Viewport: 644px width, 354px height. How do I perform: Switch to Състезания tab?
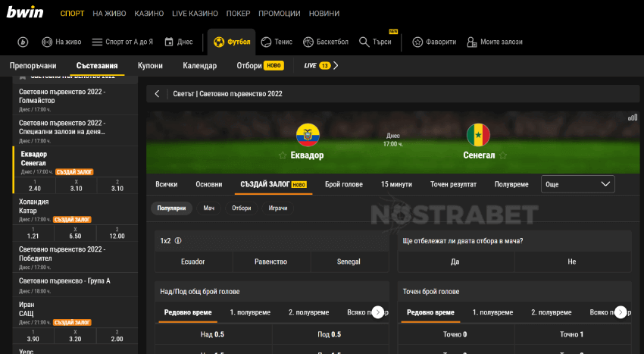pos(97,66)
